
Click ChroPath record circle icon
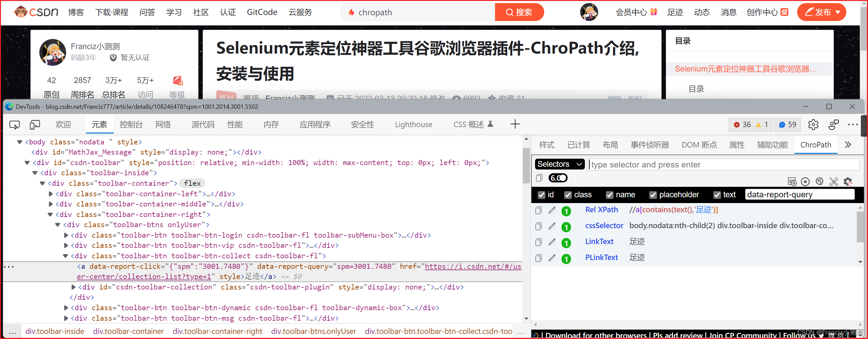(805, 182)
